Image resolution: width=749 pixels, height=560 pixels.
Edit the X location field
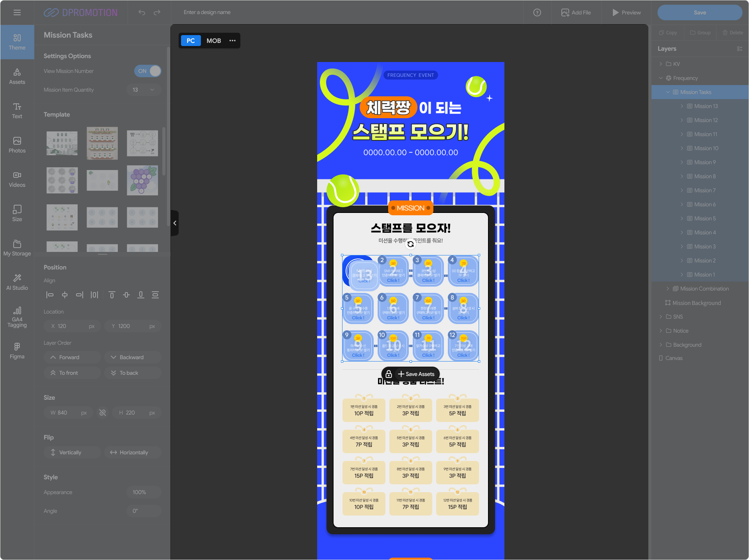pyautogui.click(x=73, y=326)
